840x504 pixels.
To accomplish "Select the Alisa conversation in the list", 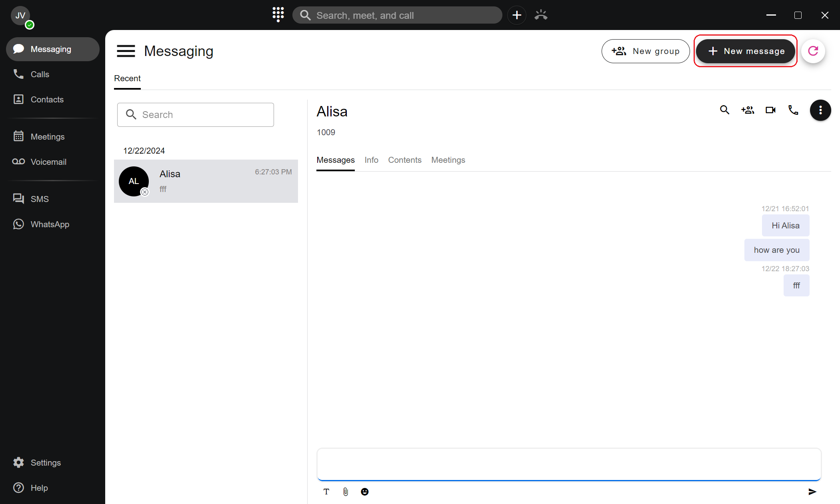I will click(x=206, y=181).
